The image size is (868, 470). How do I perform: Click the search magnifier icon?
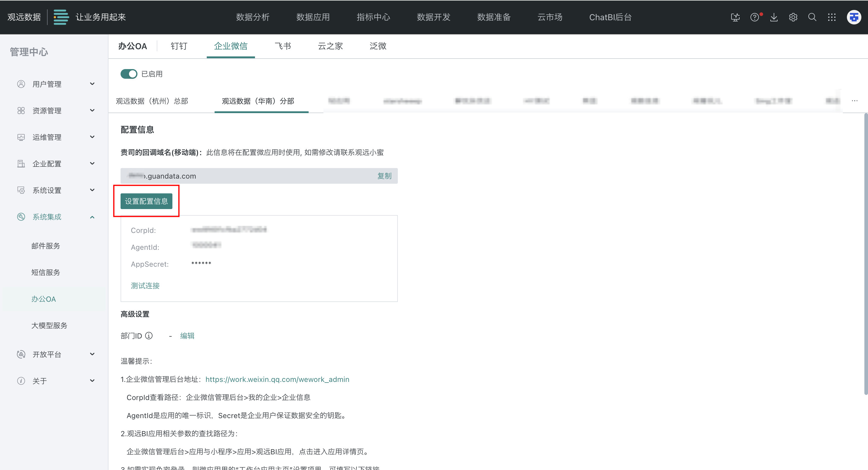coord(813,17)
